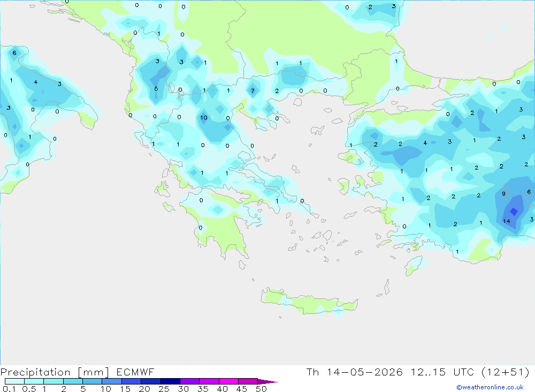Screen dimensions: 535x392
Task: Click the map value '14' over southern Turkey
Action: (506, 221)
